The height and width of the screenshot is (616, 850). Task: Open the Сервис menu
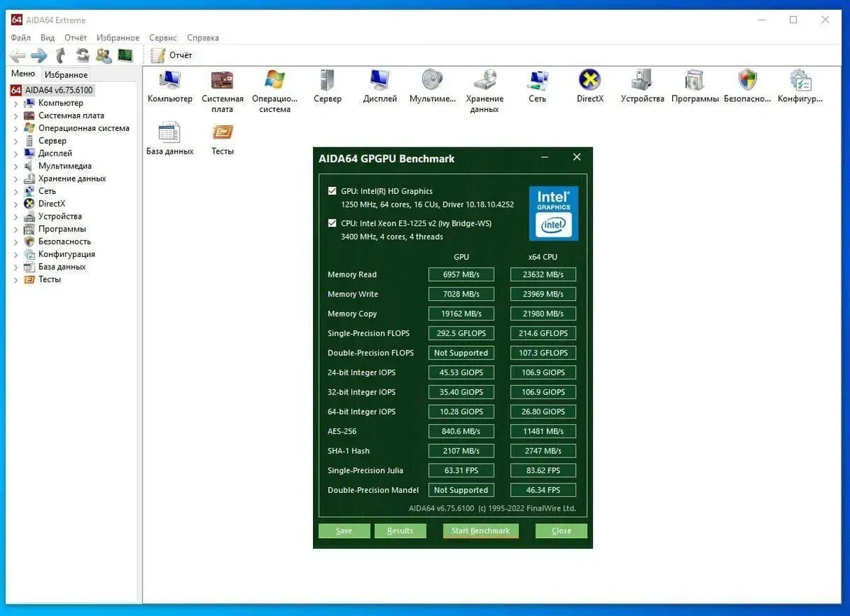coord(163,38)
